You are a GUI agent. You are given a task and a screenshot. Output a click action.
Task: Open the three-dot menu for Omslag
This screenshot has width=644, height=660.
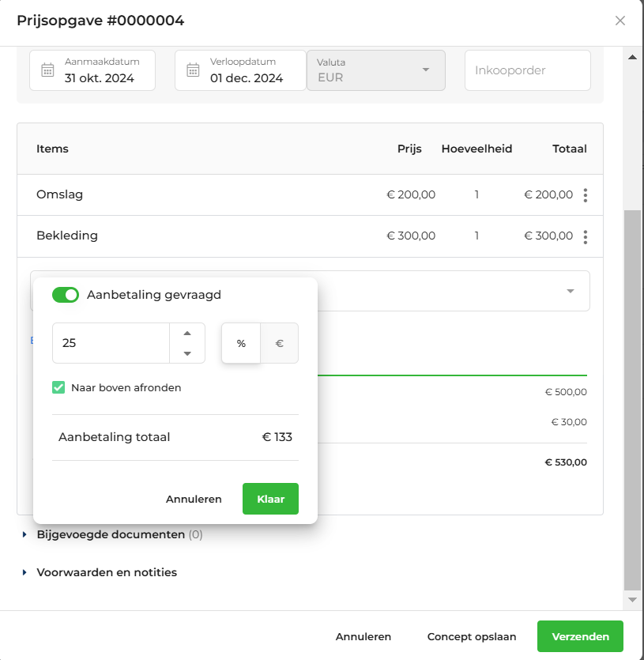click(585, 195)
